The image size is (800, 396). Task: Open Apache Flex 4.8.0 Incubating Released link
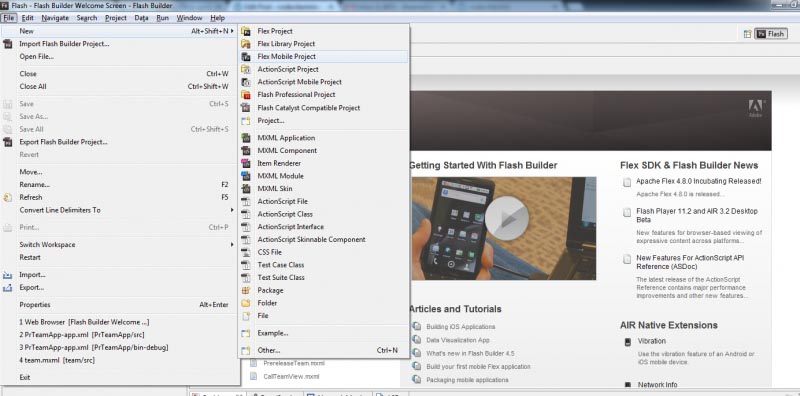click(x=698, y=181)
